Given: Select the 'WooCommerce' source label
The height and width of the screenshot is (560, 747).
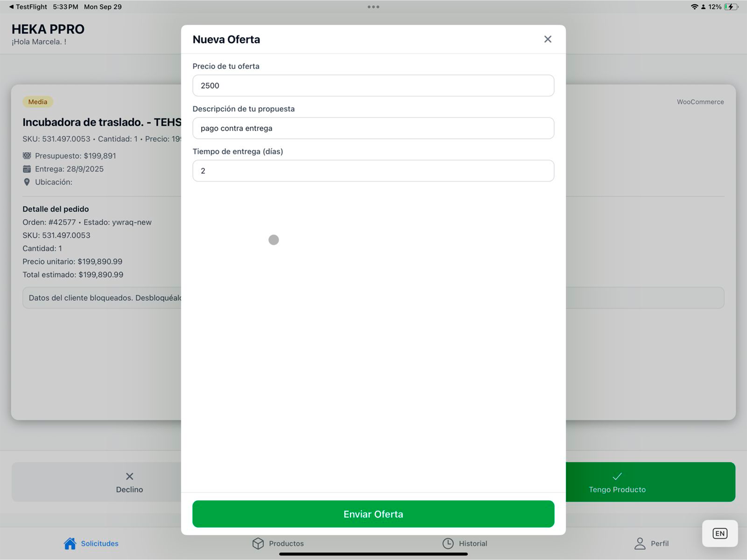Looking at the screenshot, I should [x=700, y=101].
